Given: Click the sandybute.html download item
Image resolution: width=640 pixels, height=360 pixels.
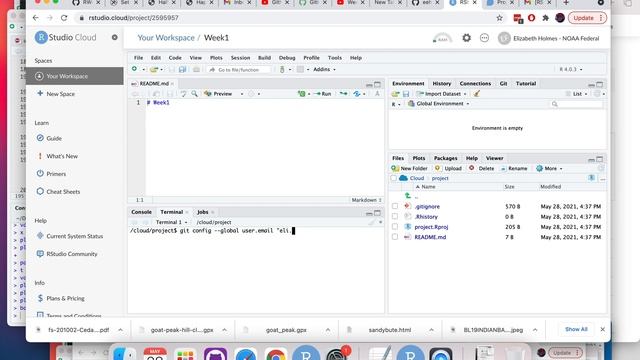Looking at the screenshot, I should 389,330.
